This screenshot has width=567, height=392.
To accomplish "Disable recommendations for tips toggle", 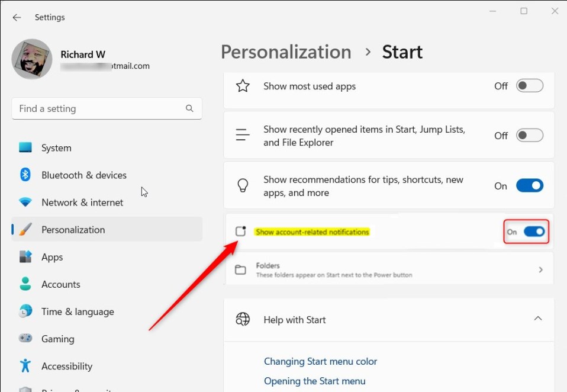I will point(529,186).
